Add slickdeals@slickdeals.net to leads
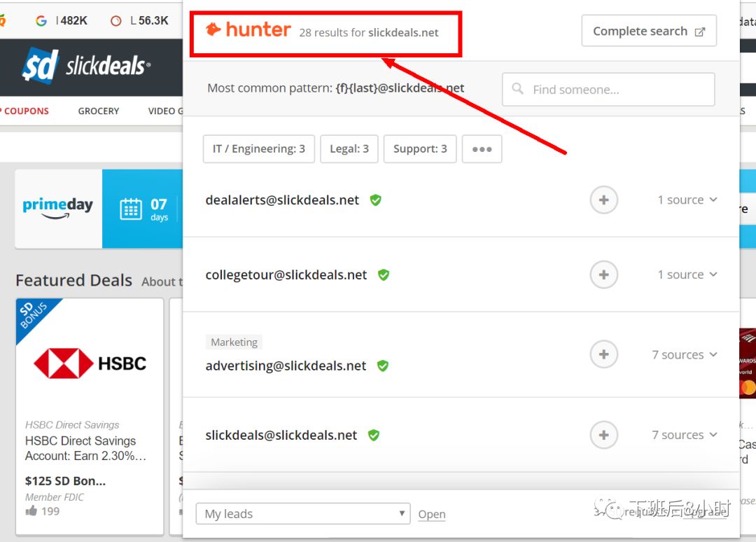756x542 pixels. tap(603, 435)
